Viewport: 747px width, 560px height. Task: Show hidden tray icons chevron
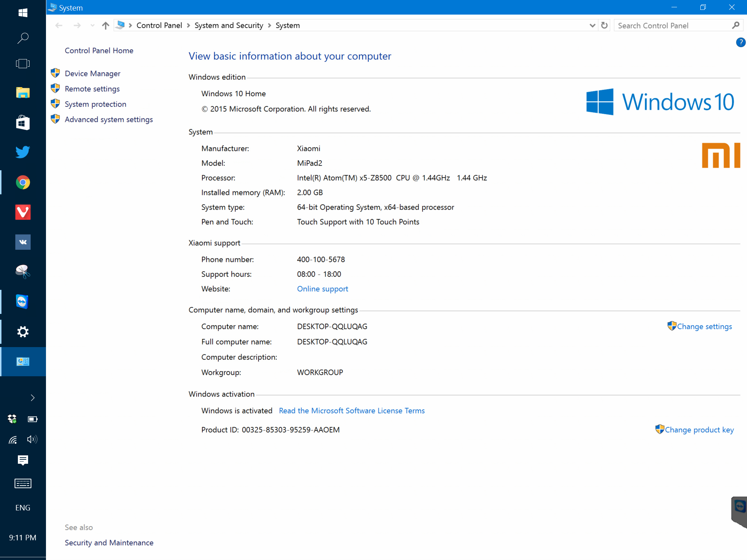point(32,398)
